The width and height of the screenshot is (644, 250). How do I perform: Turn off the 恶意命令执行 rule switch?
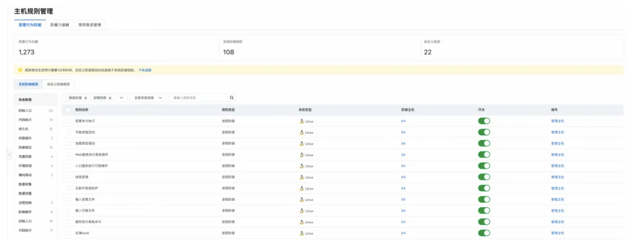(x=484, y=121)
